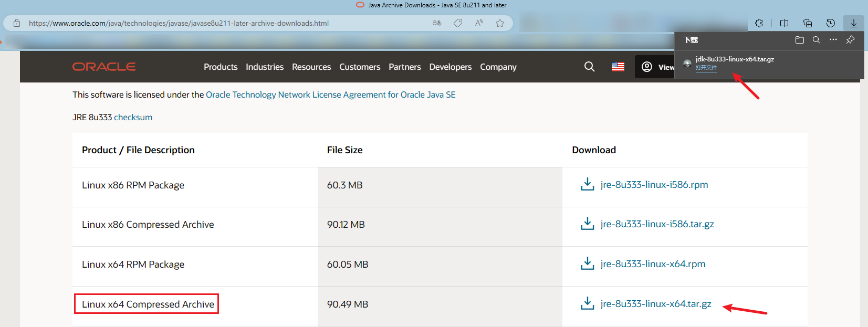Click File Size column header
This screenshot has width=868, height=327.
[x=345, y=150]
